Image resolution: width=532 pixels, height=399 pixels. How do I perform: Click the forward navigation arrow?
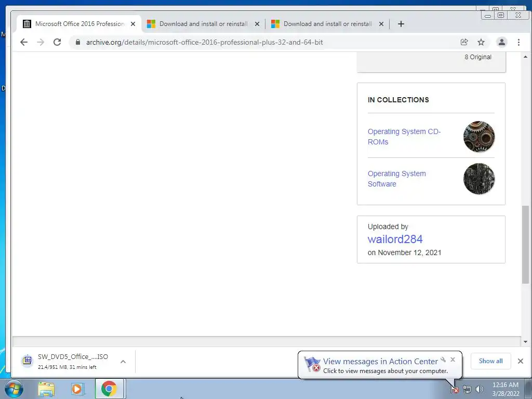click(41, 42)
